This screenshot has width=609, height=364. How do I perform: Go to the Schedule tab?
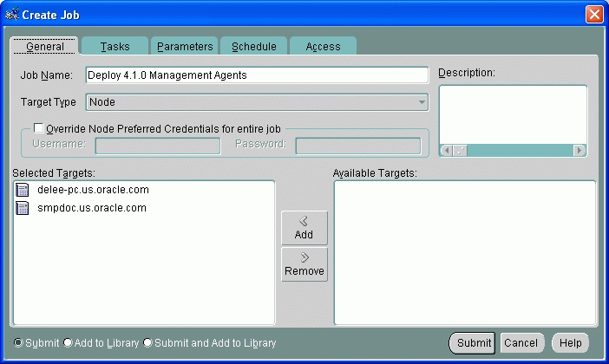254,47
